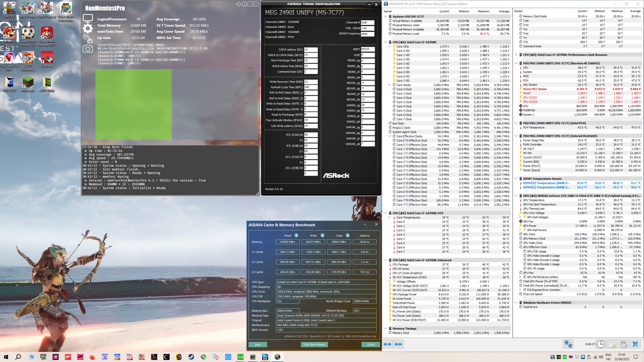The image size is (644, 362).
Task: Click info icon next to AIDA64 Read
Action: 296,235
